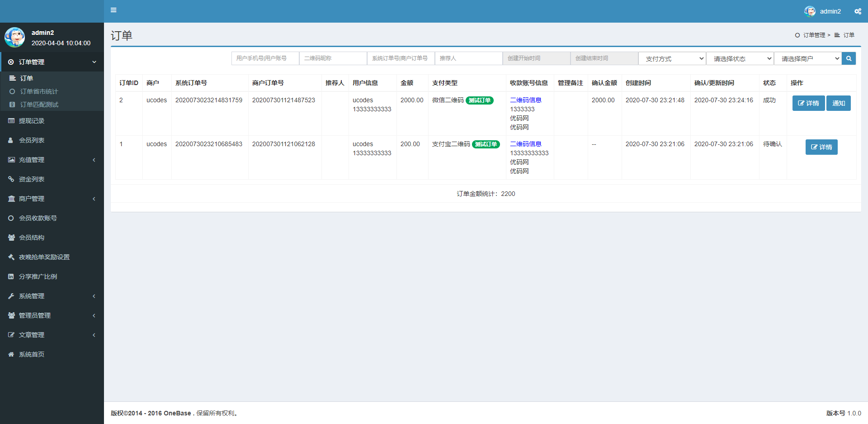Open the 二维码信息 link for order 1
This screenshot has height=424, width=868.
pyautogui.click(x=525, y=143)
